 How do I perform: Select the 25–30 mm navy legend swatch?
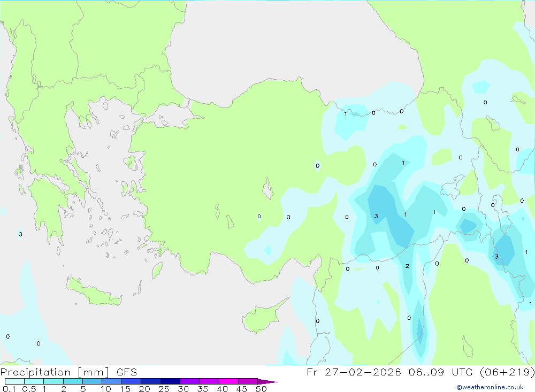[x=170, y=381]
